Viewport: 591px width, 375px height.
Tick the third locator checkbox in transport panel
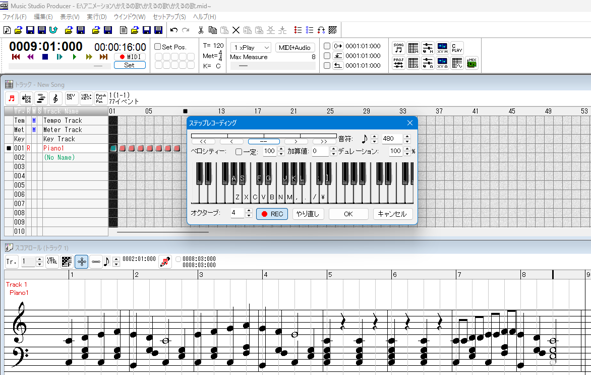(x=327, y=66)
